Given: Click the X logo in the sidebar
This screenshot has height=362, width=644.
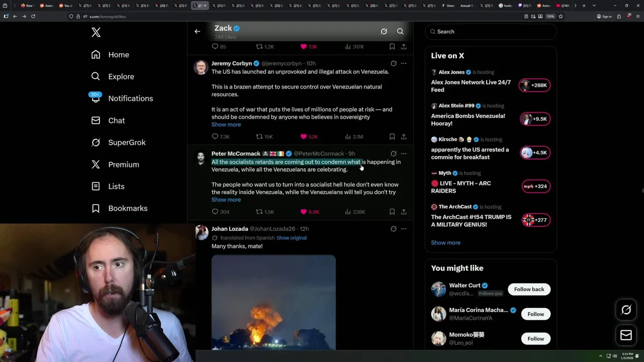Looking at the screenshot, I should pos(96,33).
